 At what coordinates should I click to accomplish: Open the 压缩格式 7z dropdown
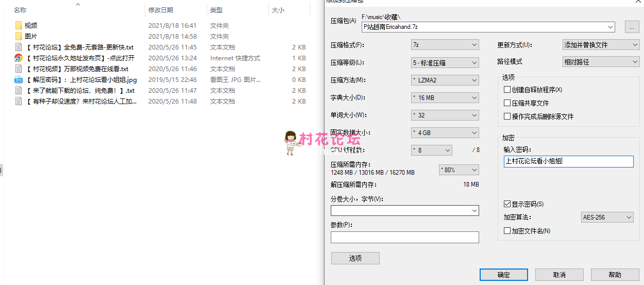[445, 45]
